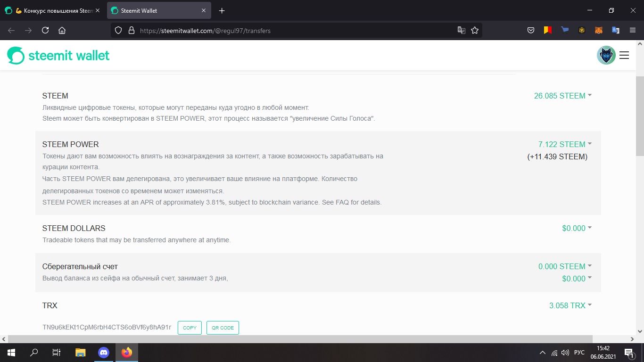This screenshot has height=362, width=644.
Task: Open the Google Translate extension
Action: pos(616,30)
